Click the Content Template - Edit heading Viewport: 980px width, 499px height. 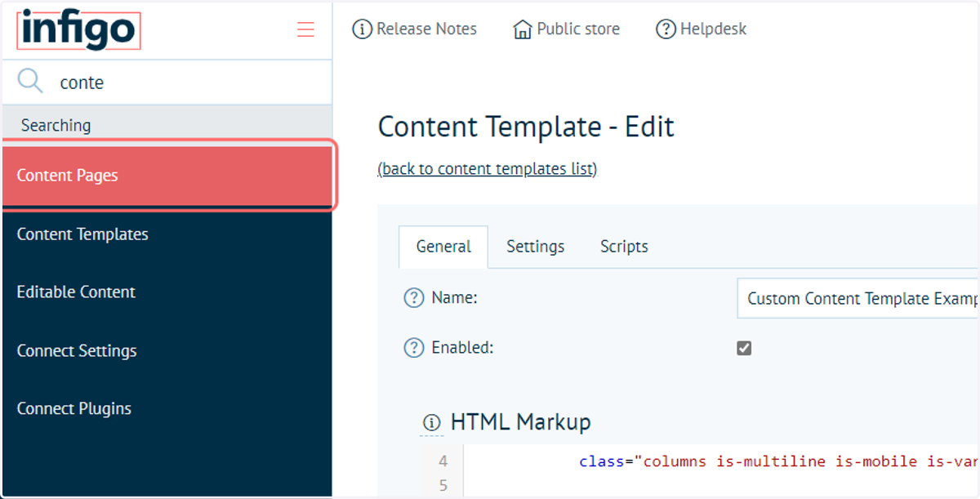coord(527,127)
